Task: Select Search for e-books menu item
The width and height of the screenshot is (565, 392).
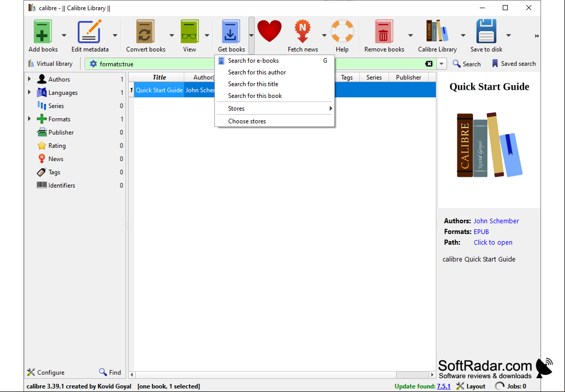Action: [x=275, y=61]
